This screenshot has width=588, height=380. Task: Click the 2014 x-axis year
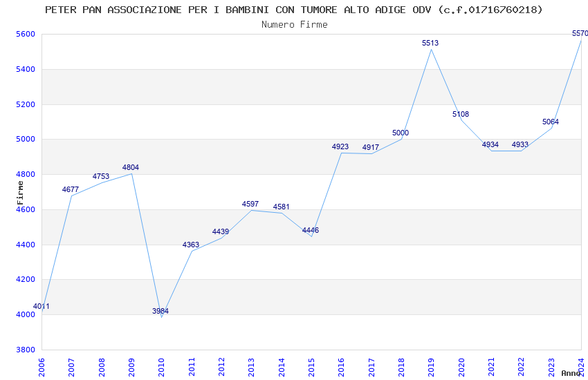tap(282, 368)
